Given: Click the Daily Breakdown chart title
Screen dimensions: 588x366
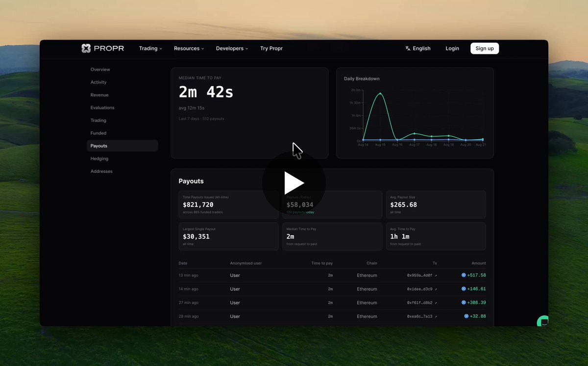Looking at the screenshot, I should coord(362,79).
